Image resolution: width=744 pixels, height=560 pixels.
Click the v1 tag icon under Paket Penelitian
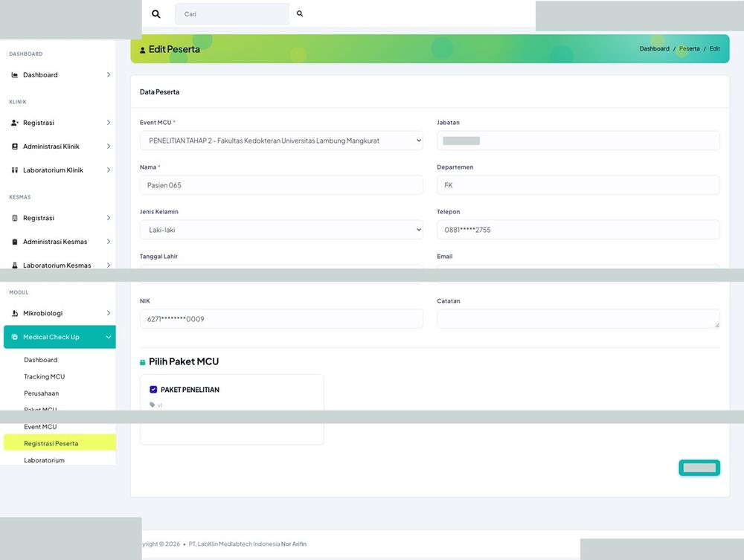click(153, 405)
